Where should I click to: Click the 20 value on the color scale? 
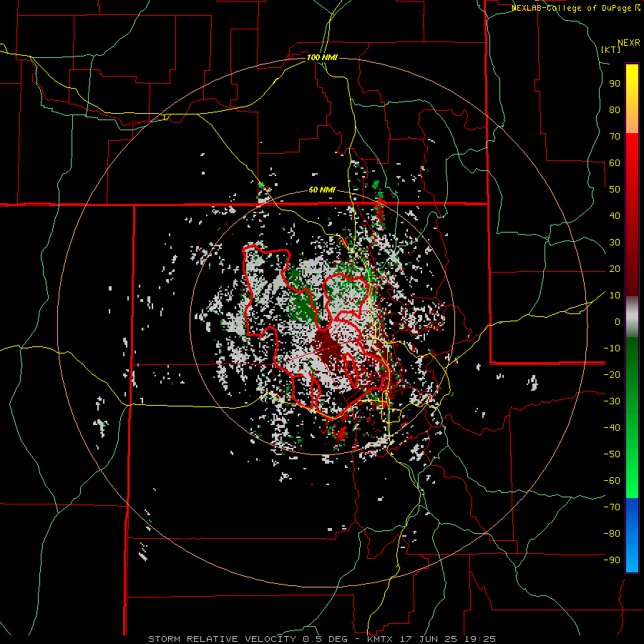coord(615,269)
